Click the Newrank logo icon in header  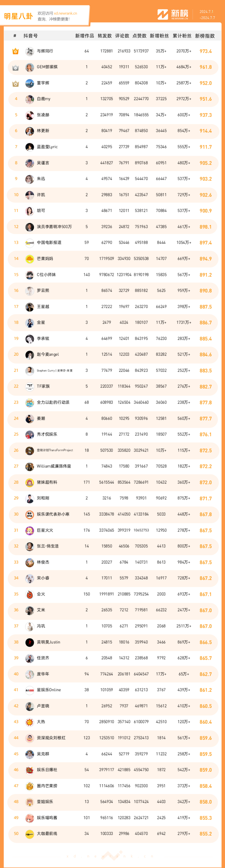(163, 14)
